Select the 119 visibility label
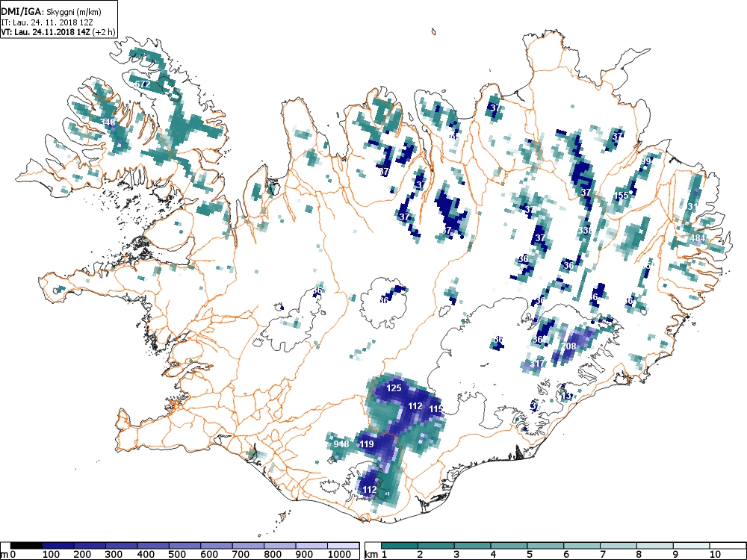 coord(366,444)
